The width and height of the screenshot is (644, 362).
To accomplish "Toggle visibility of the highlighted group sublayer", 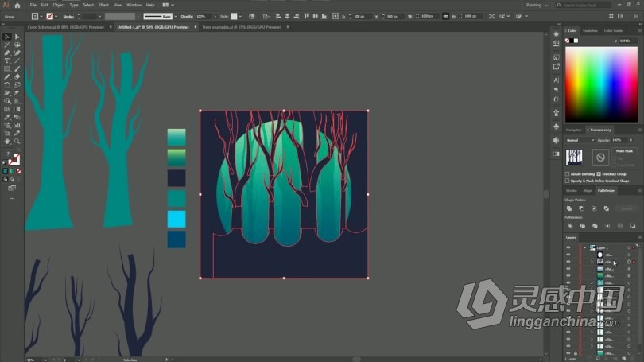I will click(568, 262).
